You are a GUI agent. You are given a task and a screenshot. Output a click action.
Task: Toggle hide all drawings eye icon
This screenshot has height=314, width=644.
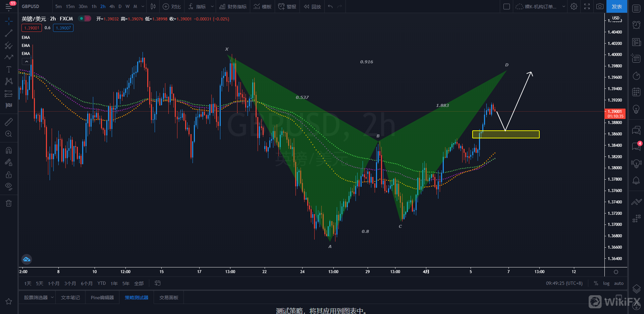click(9, 186)
